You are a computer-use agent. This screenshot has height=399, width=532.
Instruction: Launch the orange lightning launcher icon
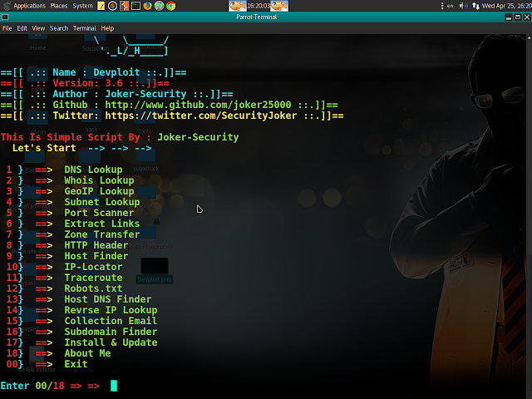click(124, 6)
